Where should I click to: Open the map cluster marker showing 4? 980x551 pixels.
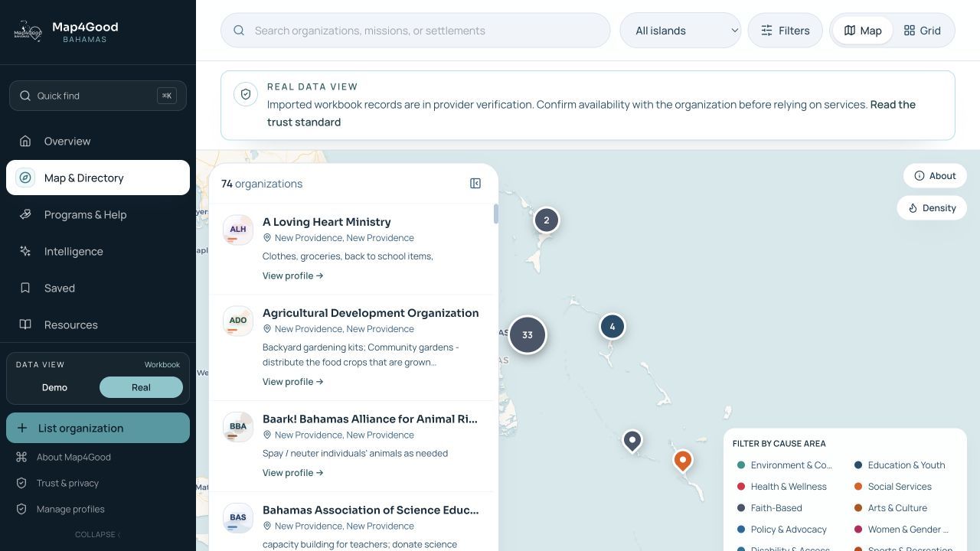click(612, 327)
